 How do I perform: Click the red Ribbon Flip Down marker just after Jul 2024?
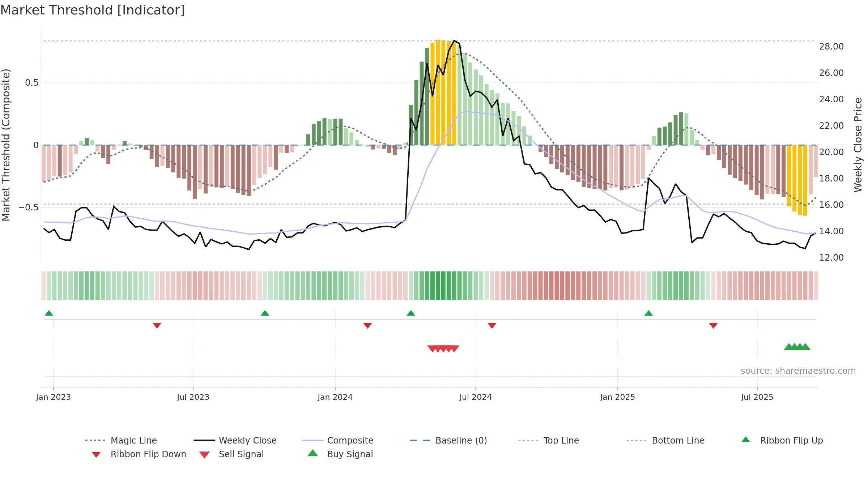pyautogui.click(x=492, y=326)
